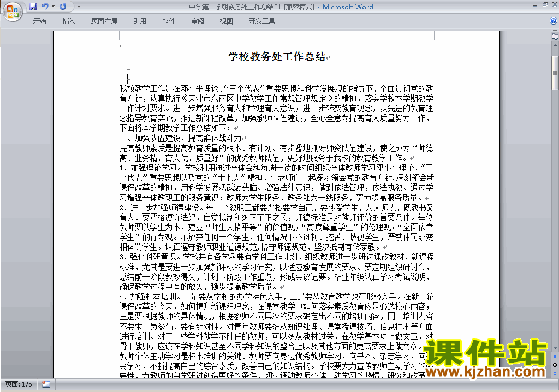Click the vertical scrollbar up arrow
Image resolution: width=559 pixels, height=392 pixels.
(x=555, y=46)
